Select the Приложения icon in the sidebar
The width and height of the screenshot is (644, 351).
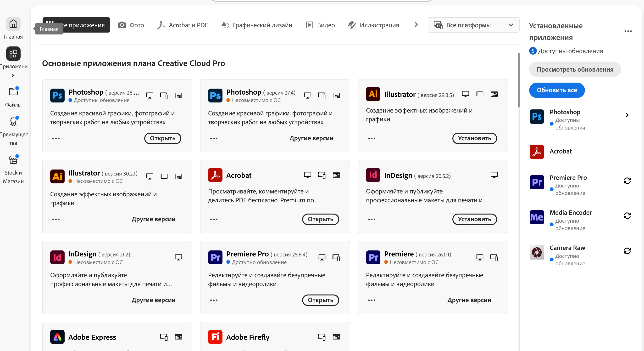[13, 54]
